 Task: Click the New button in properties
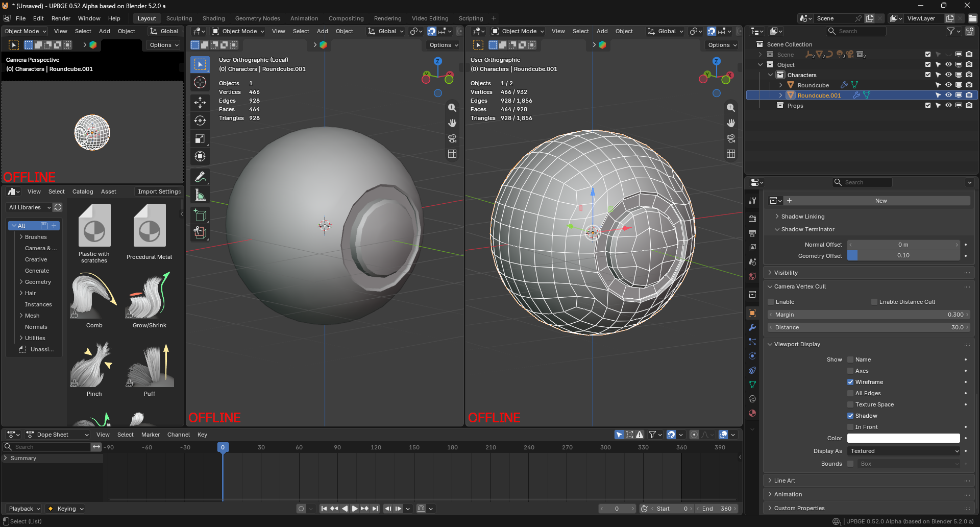[x=881, y=201]
